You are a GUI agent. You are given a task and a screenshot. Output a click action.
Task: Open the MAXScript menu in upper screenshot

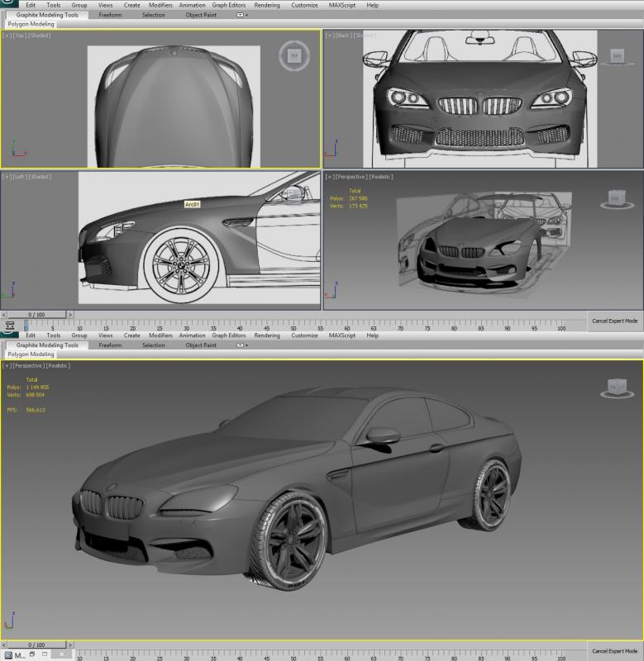point(342,5)
